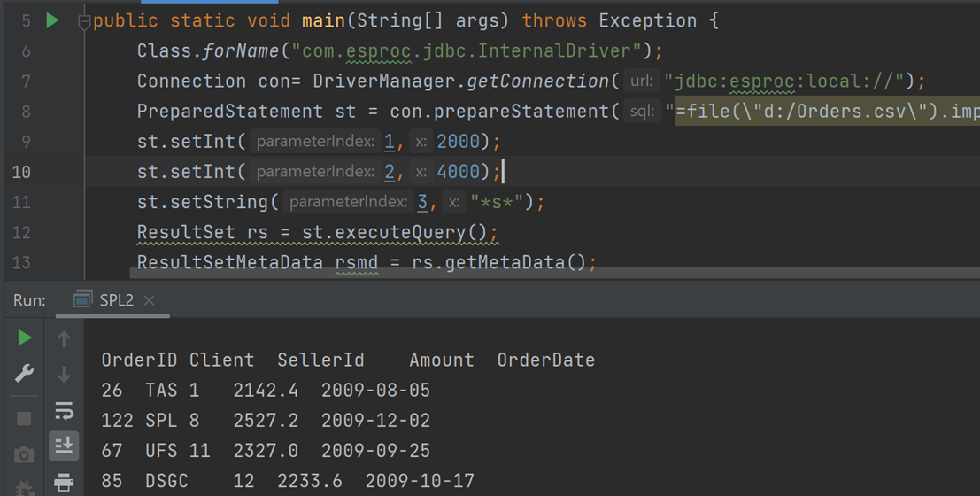980x496 pixels.
Task: Click the executeQuery method call
Action: point(422,233)
